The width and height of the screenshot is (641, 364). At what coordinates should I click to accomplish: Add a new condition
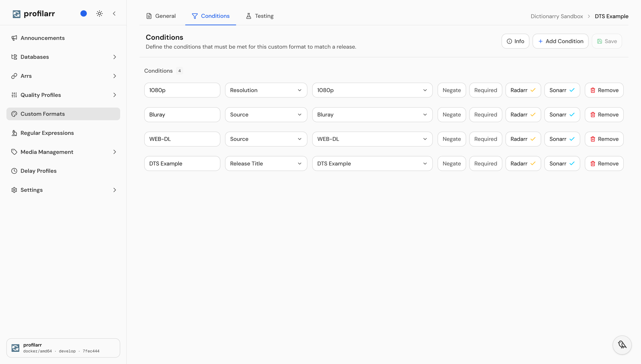561,41
